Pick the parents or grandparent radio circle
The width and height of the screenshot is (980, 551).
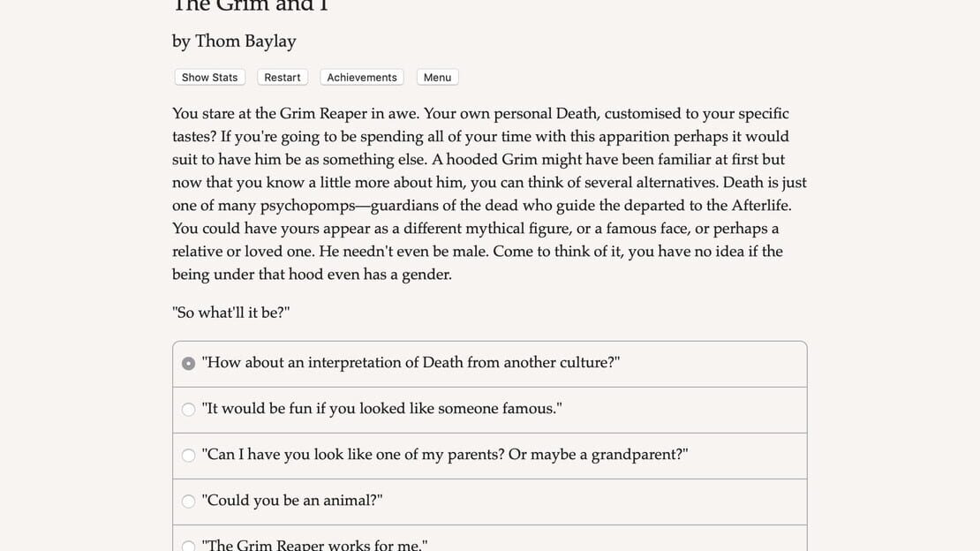(x=188, y=456)
